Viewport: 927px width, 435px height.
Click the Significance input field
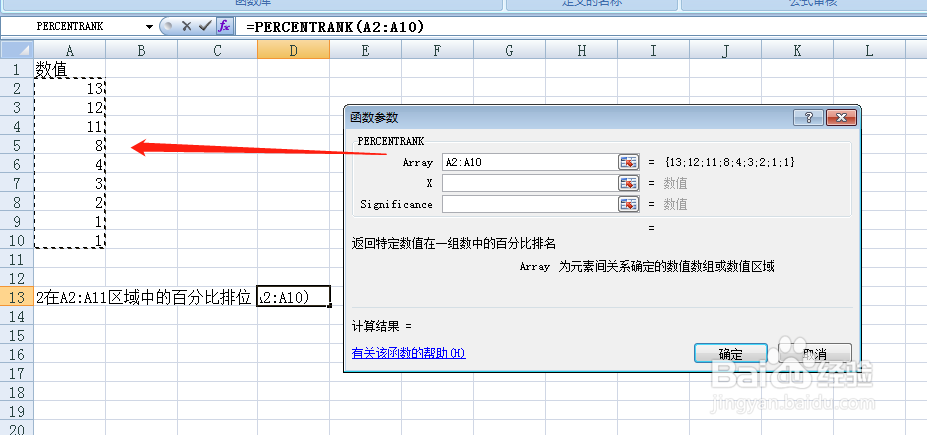(529, 204)
